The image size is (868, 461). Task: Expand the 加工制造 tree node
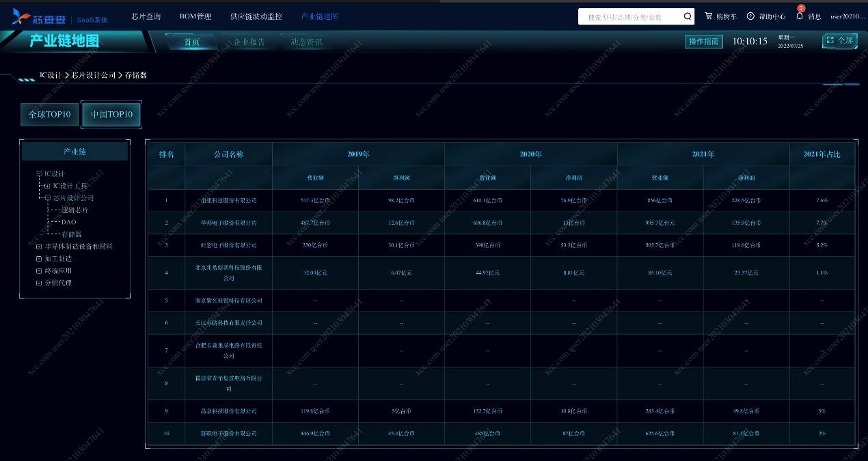(x=39, y=259)
